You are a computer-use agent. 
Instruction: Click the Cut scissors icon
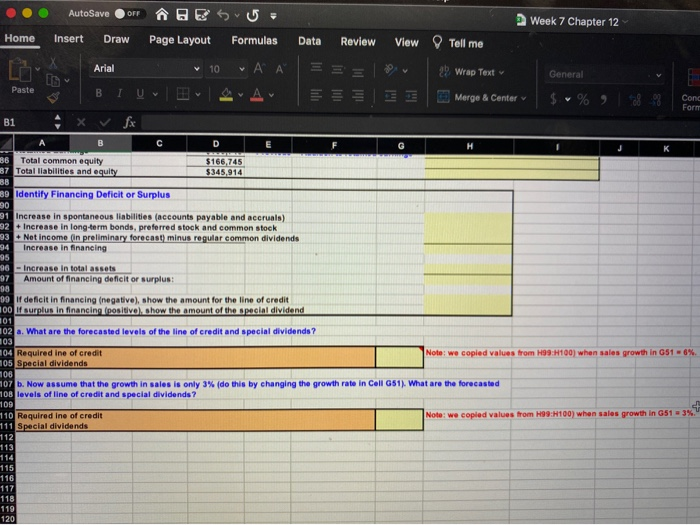53,64
